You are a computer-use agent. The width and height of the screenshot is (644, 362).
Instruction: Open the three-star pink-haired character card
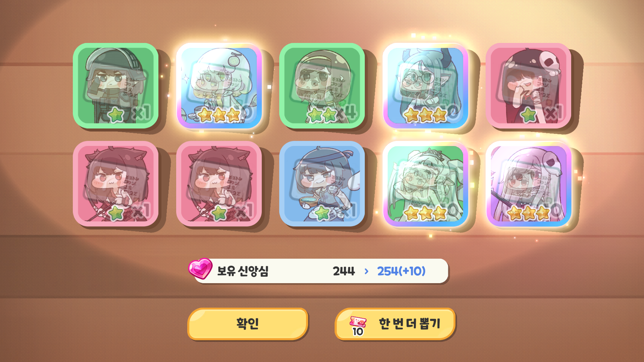528,184
